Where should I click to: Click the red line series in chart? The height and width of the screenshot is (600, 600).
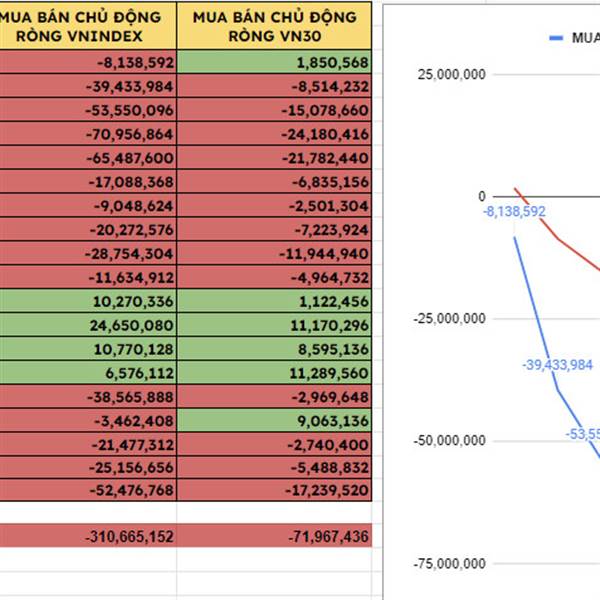click(559, 240)
